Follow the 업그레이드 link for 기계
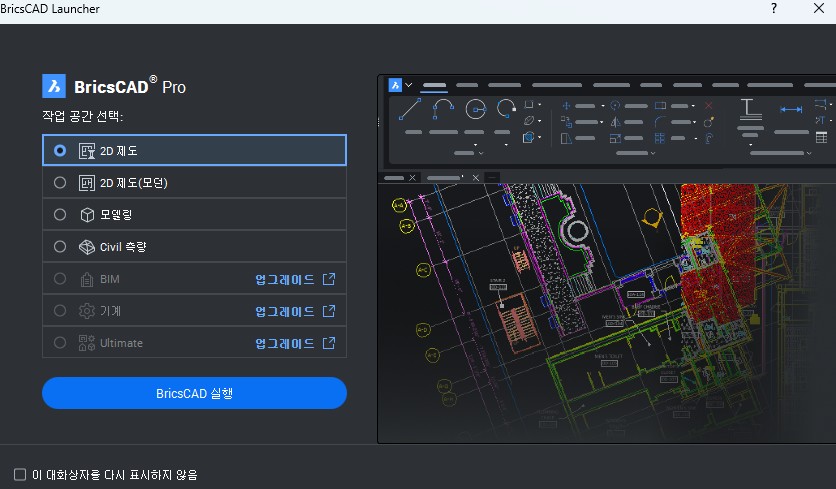This screenshot has width=836, height=489. point(295,311)
